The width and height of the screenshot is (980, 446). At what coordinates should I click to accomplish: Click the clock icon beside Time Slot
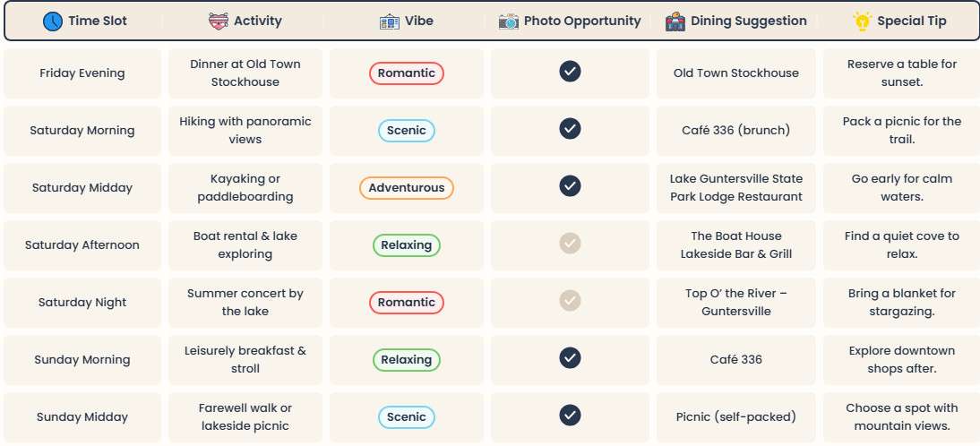pos(53,21)
